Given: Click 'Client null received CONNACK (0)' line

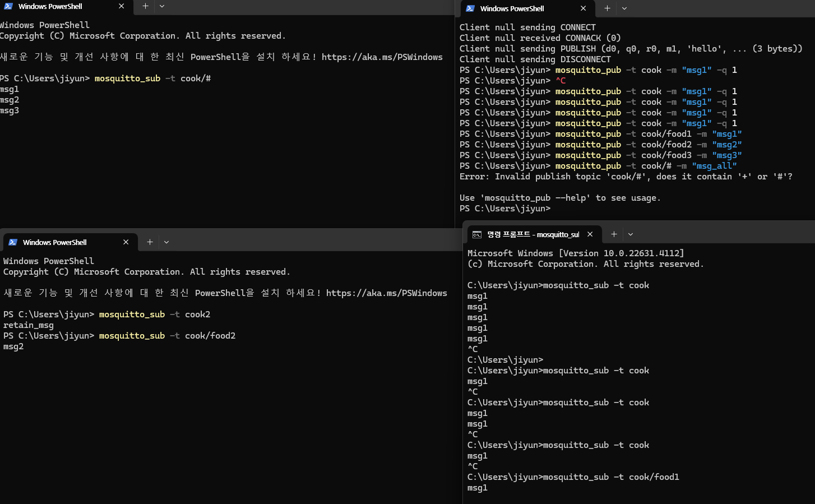Looking at the screenshot, I should (540, 38).
